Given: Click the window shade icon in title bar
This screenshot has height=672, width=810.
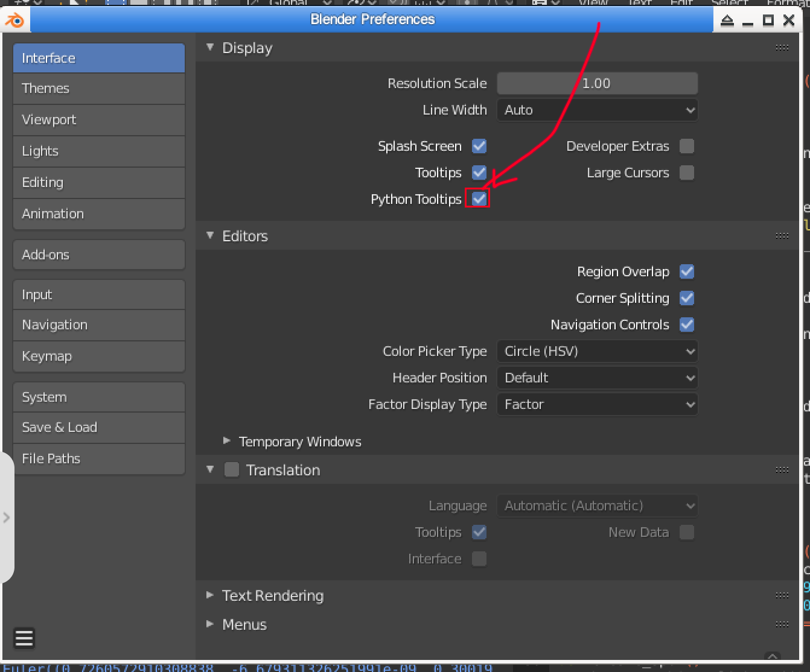Looking at the screenshot, I should tap(727, 21).
